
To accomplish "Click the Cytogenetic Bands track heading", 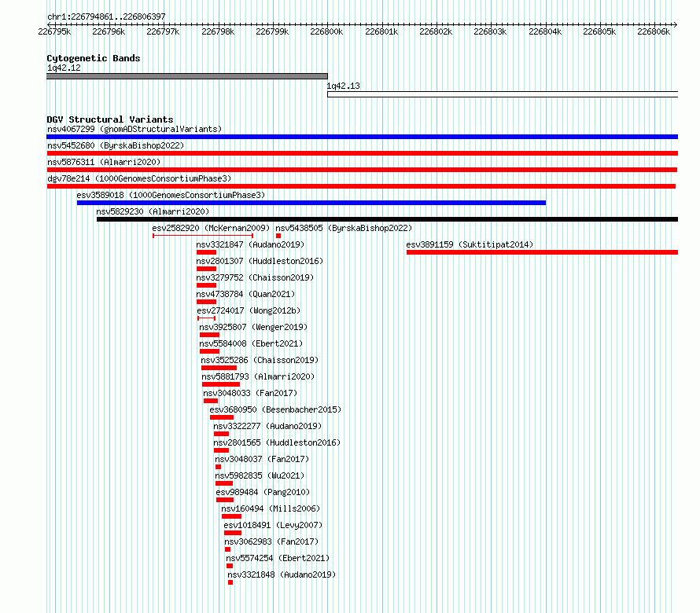I will click(94, 58).
